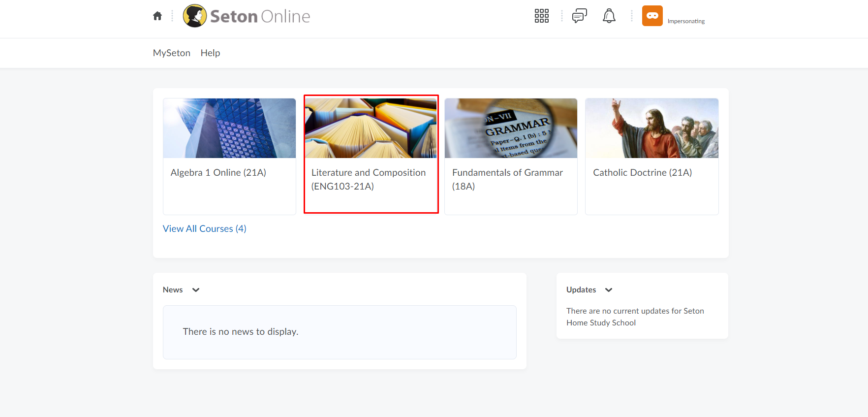The height and width of the screenshot is (417, 868).
Task: Expand the News widget chevron
Action: [x=196, y=290]
